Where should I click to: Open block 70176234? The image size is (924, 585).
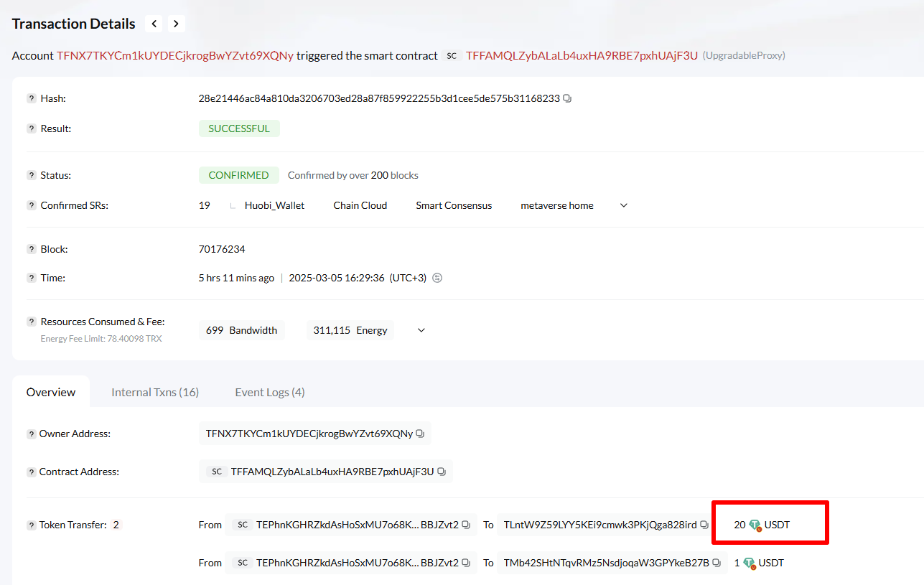(222, 249)
